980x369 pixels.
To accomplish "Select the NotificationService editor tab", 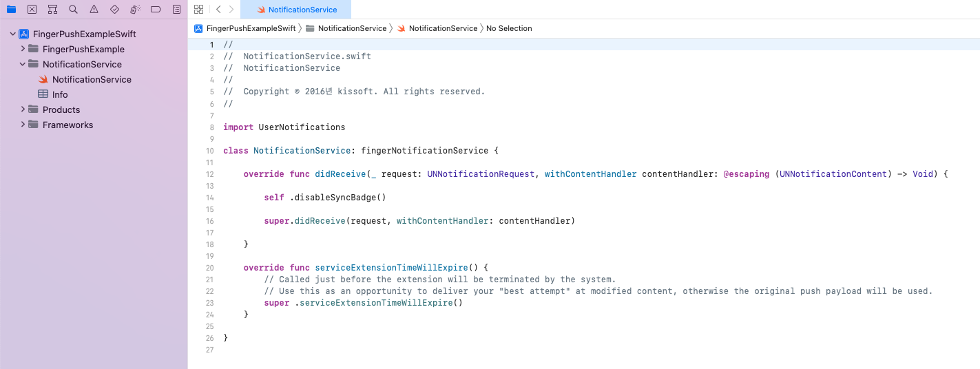I will click(x=296, y=10).
